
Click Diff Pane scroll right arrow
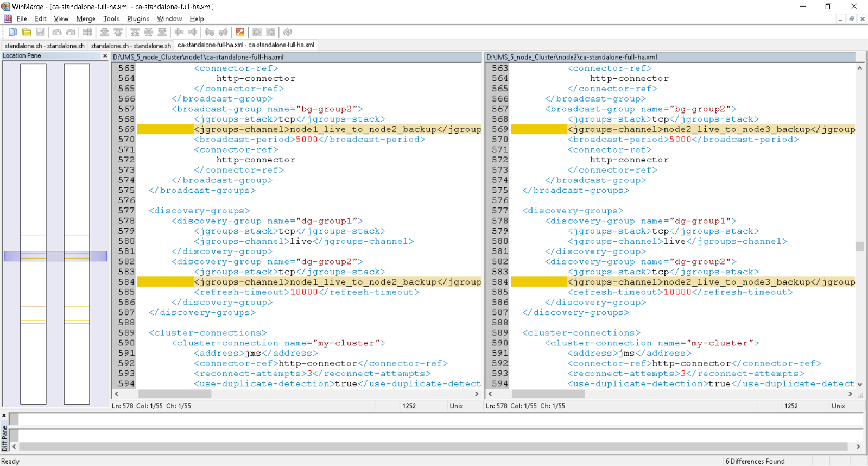(x=858, y=446)
